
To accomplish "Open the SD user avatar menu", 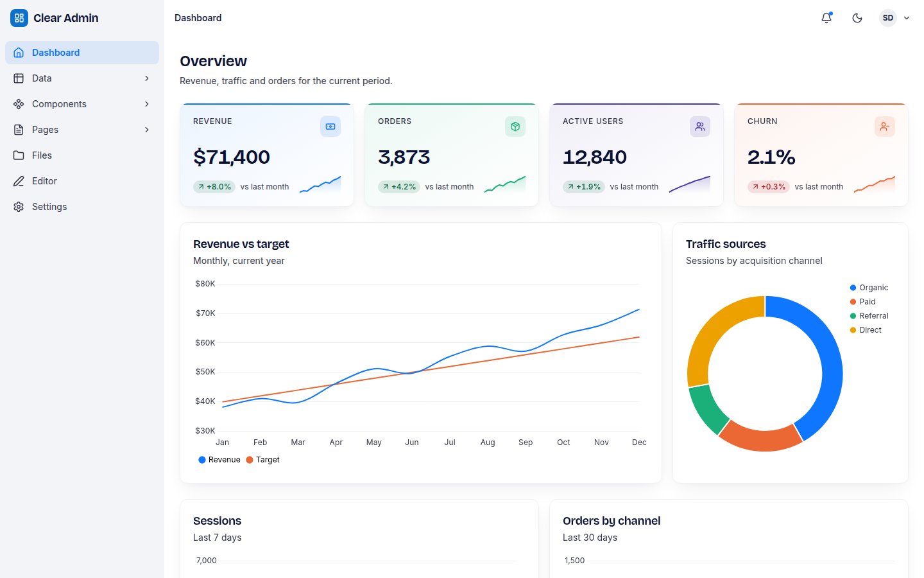I will click(888, 18).
